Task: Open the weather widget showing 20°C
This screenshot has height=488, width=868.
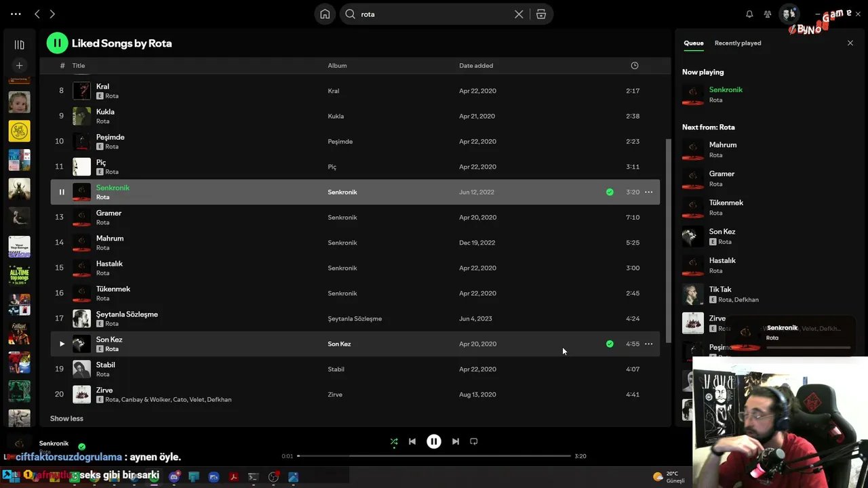Action: click(669, 477)
